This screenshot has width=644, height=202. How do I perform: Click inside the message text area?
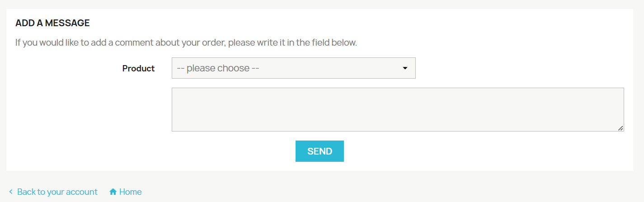[x=398, y=109]
